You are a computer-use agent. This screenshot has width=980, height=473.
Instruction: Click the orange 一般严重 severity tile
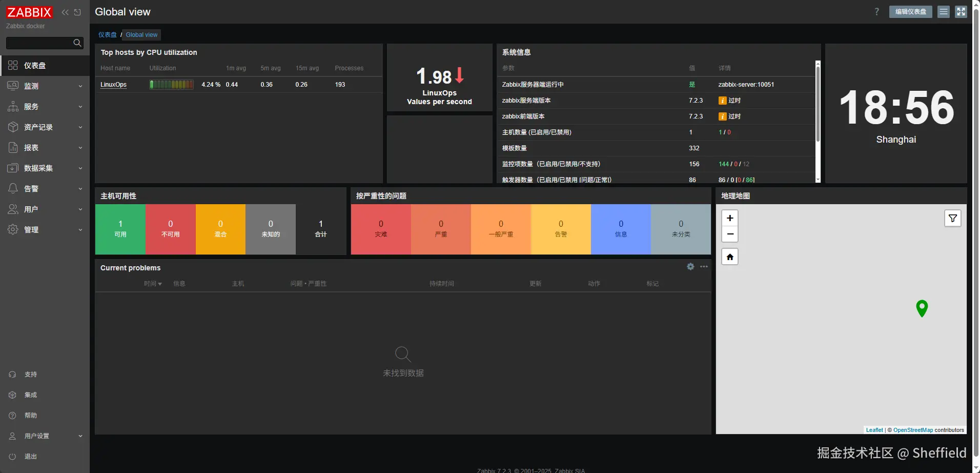pos(501,229)
